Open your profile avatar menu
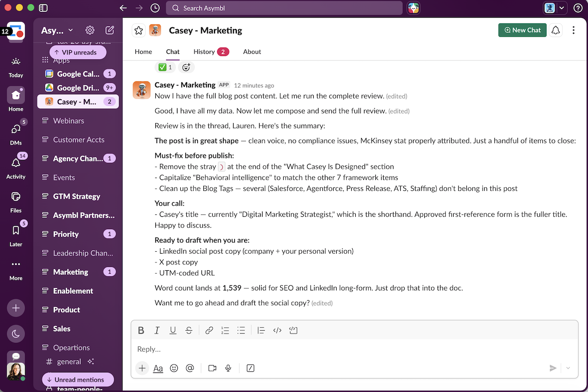588x392 pixels. 16,372
